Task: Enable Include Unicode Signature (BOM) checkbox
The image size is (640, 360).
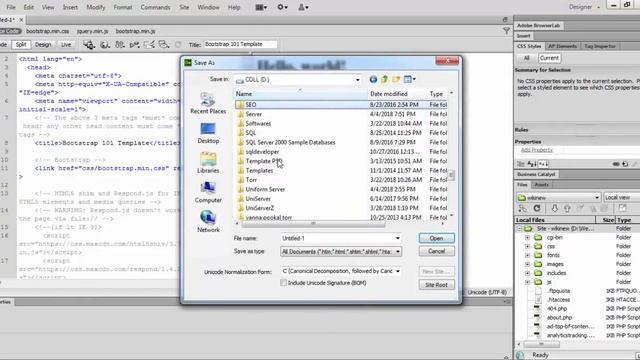Action: click(283, 283)
